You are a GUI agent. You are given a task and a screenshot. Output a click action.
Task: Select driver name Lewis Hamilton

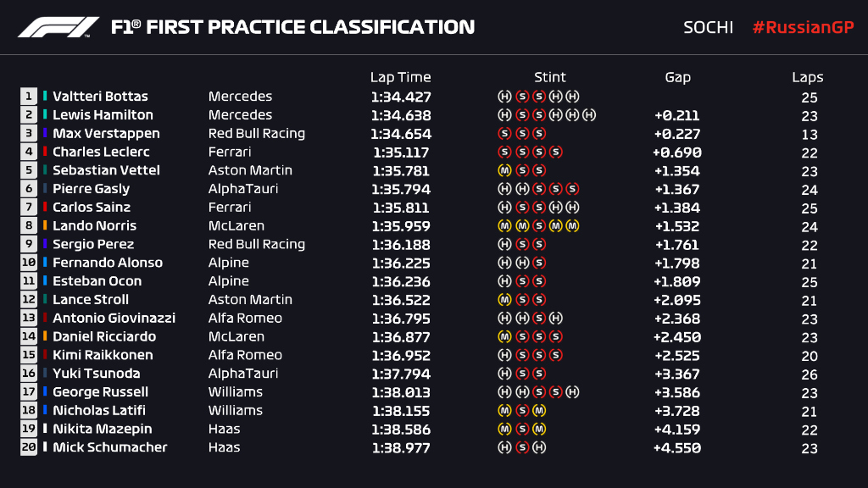(x=103, y=115)
